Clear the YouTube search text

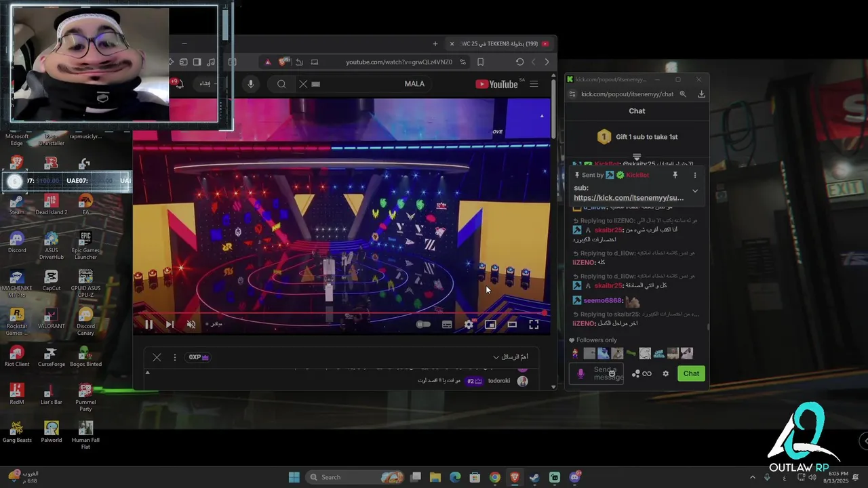point(303,84)
